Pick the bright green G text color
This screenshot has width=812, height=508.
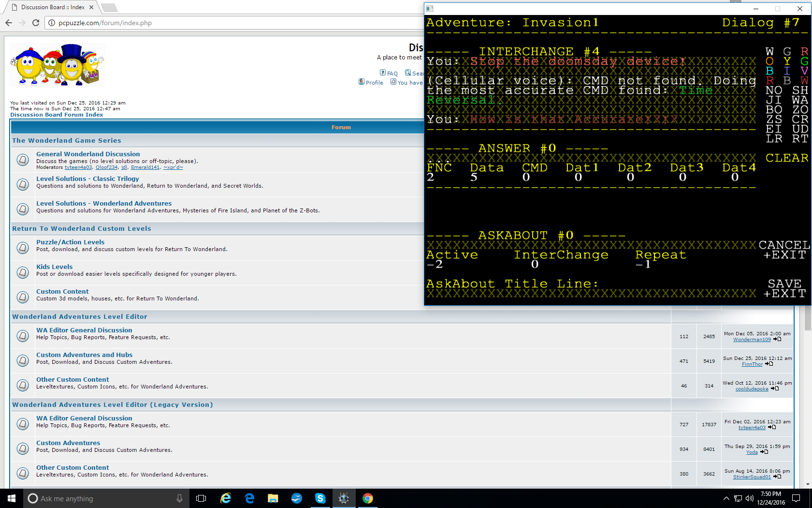pyautogui.click(x=804, y=61)
